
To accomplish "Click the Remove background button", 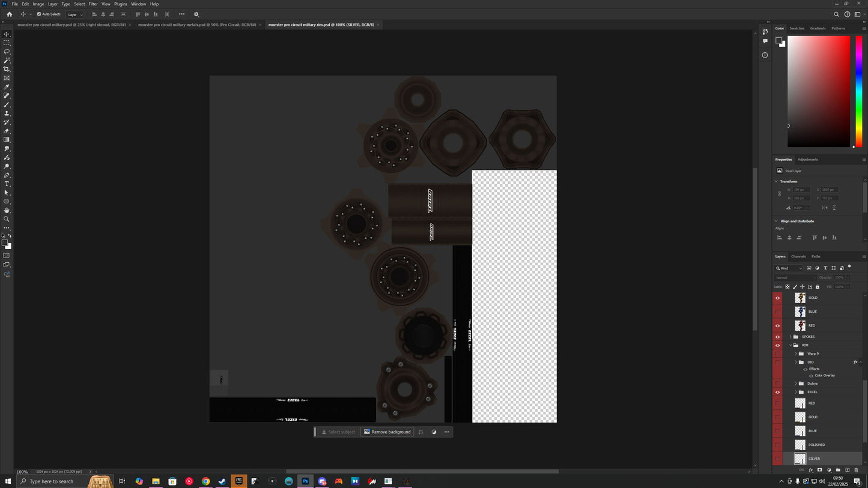I will point(387,432).
